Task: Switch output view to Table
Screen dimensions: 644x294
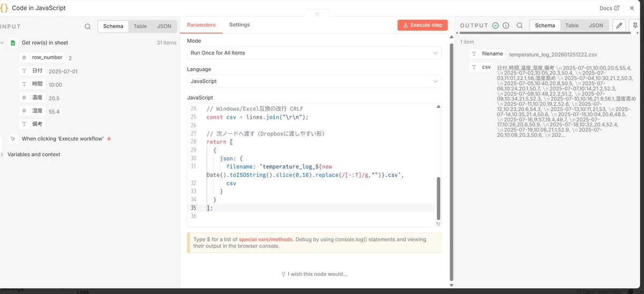Action: pyautogui.click(x=572, y=25)
